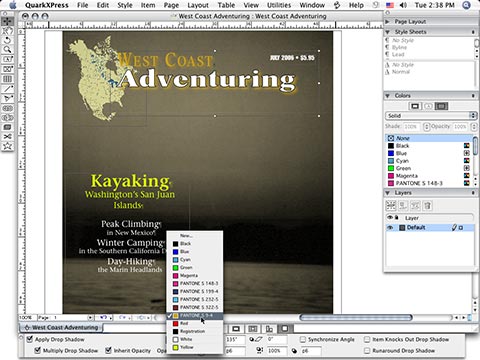Select the Lead paragraph style
Screen dimensions: 480x360
coord(398,54)
